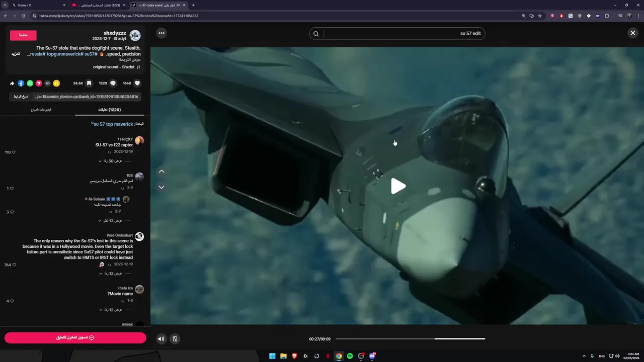644x362 pixels.
Task: Like Al-Subaie's comment
Action: click(x=12, y=212)
